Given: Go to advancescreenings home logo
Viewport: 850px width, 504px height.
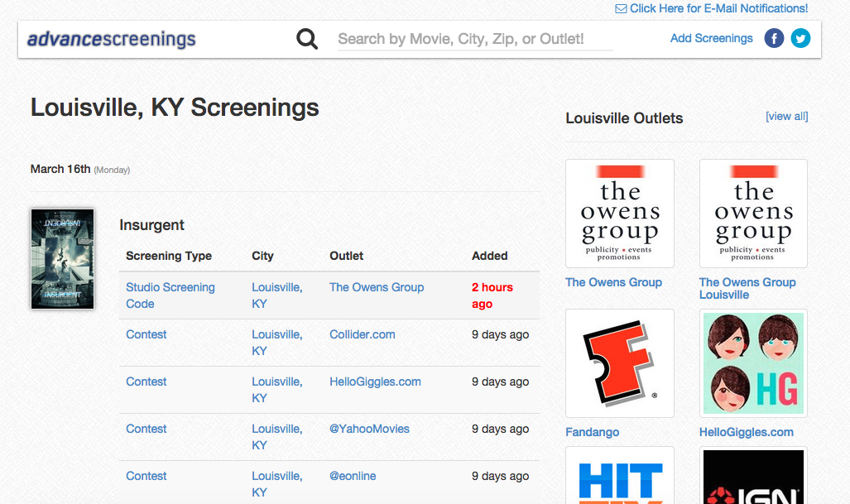Looking at the screenshot, I should (x=112, y=39).
